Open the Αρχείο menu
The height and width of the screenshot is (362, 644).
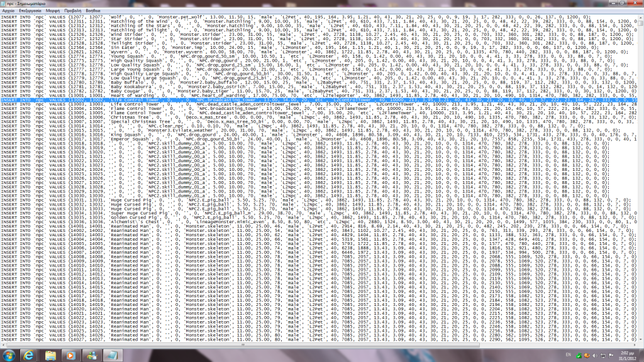point(8,11)
